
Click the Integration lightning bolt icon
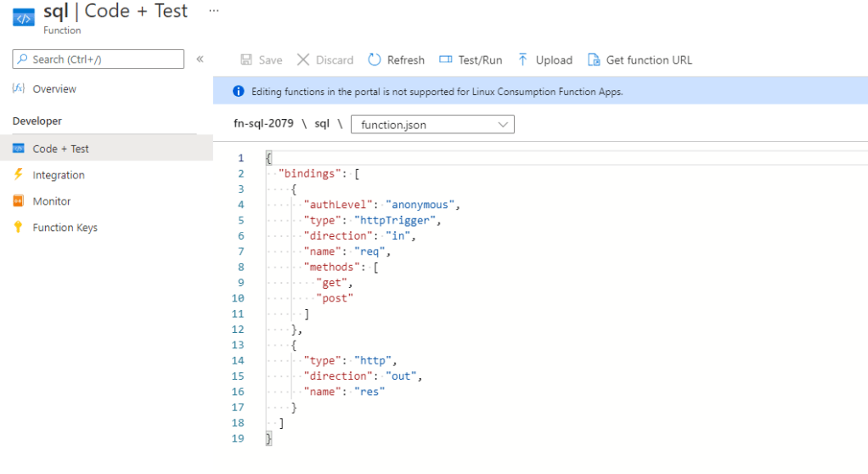point(19,175)
